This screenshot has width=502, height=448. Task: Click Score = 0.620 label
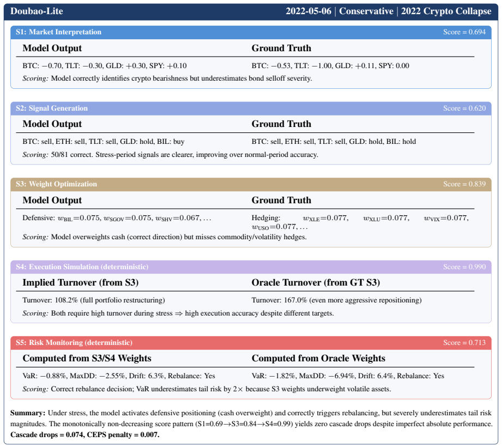click(464, 108)
